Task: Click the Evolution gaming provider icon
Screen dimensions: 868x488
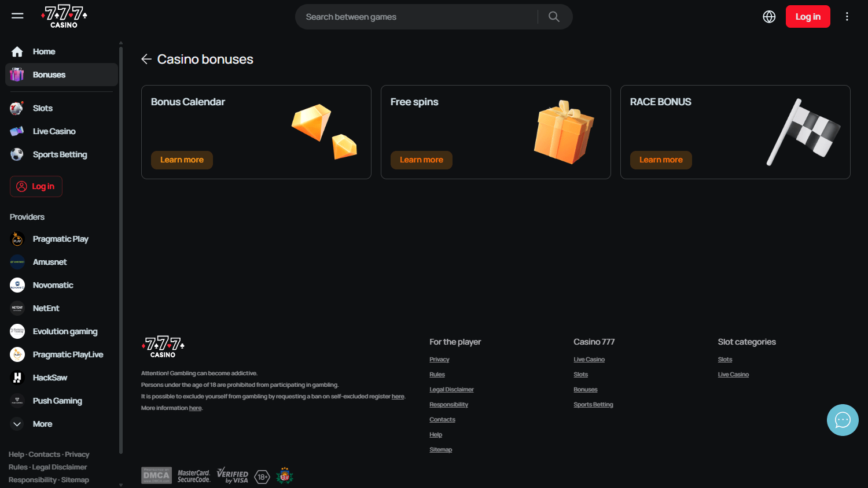Action: coord(17,331)
